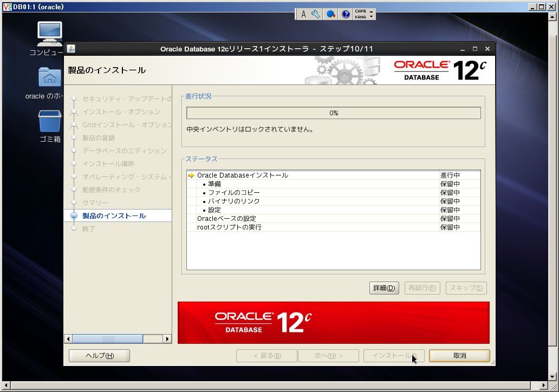
Task: Select the サマリー step
Action: 95,203
